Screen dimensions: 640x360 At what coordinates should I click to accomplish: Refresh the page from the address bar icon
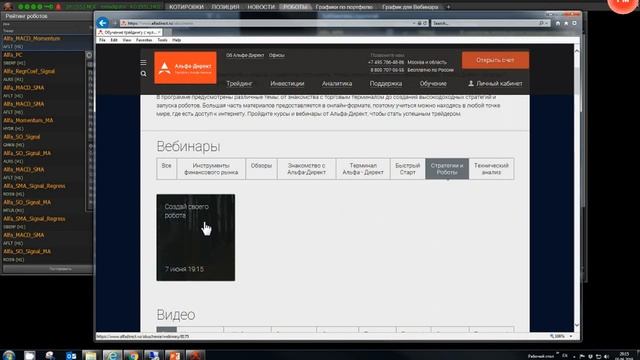(425, 23)
